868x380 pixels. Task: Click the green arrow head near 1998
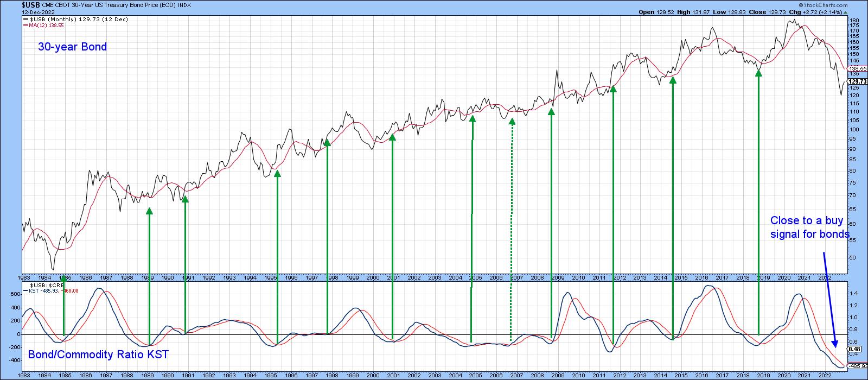(327, 142)
